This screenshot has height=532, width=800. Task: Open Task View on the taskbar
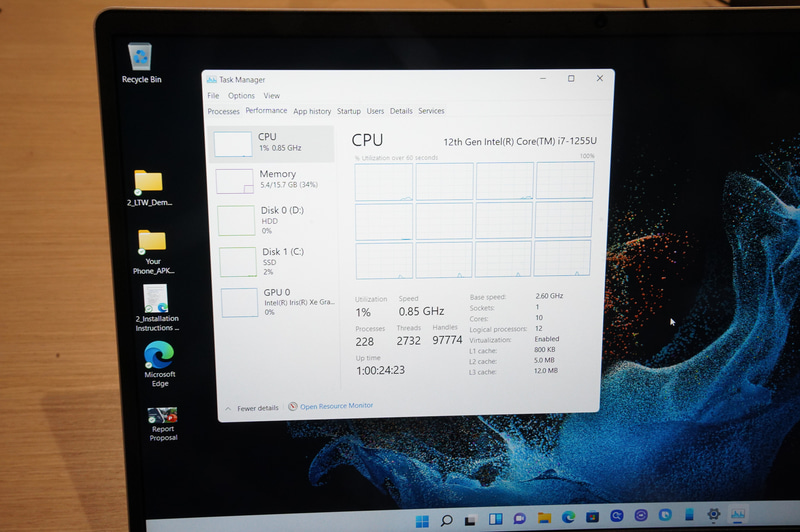coord(470,520)
